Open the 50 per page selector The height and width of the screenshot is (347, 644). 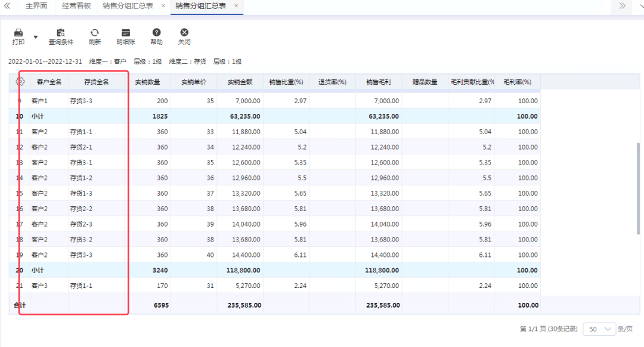(599, 329)
